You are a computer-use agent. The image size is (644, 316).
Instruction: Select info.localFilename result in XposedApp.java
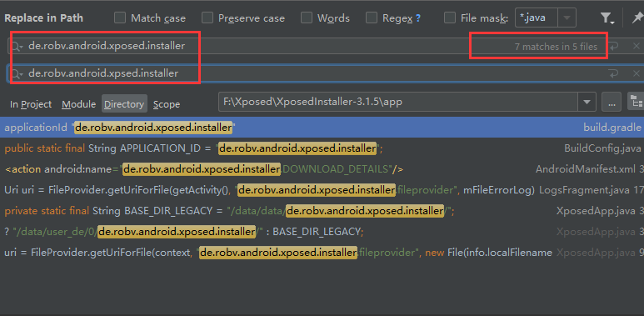tap(322, 253)
